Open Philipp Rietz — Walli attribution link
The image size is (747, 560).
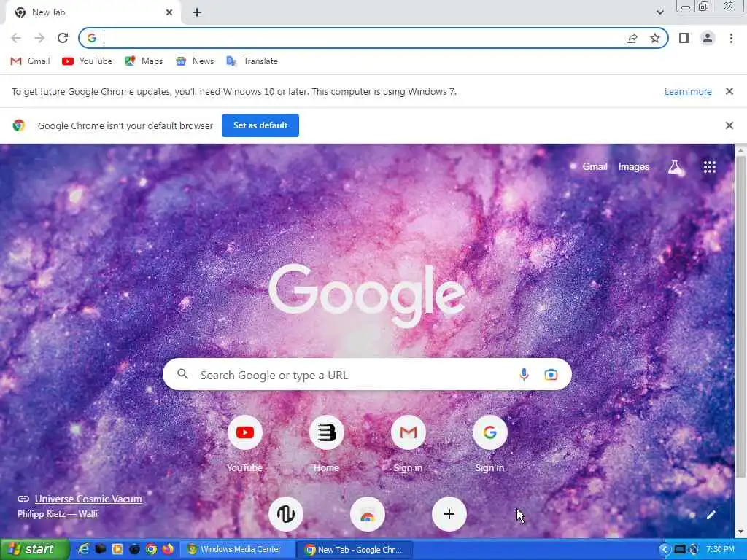[x=58, y=514]
